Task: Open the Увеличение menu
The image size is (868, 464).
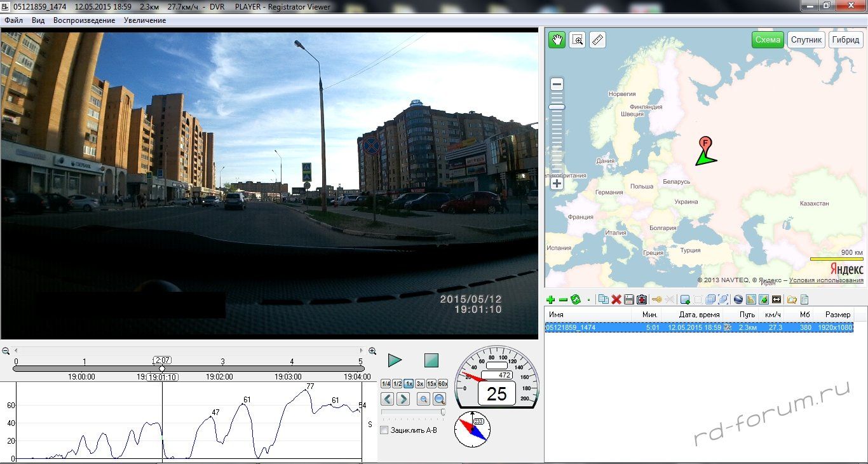Action: 145,20
